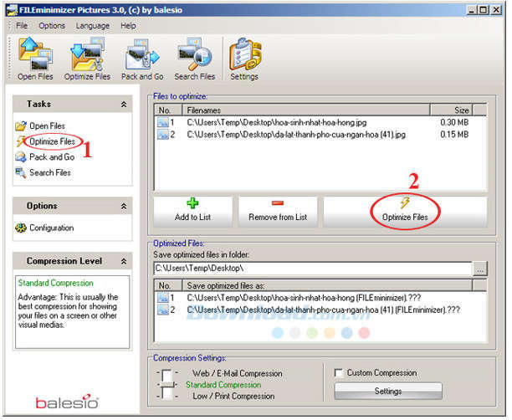Click the save folder path field

[x=313, y=269]
